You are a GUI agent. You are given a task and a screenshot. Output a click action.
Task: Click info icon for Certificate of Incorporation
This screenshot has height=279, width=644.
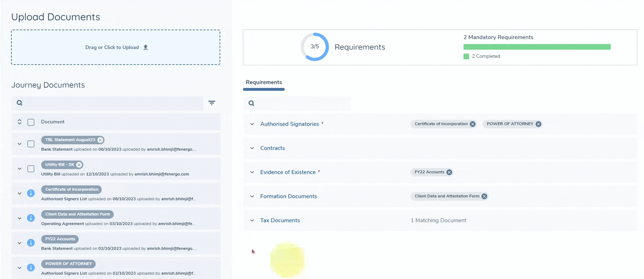coord(31,193)
